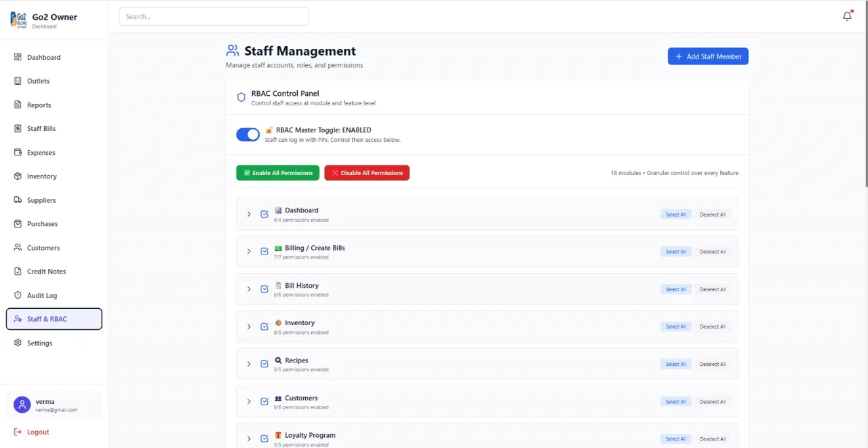Click the Audit Log shield icon
Image resolution: width=868 pixels, height=448 pixels.
(18, 295)
